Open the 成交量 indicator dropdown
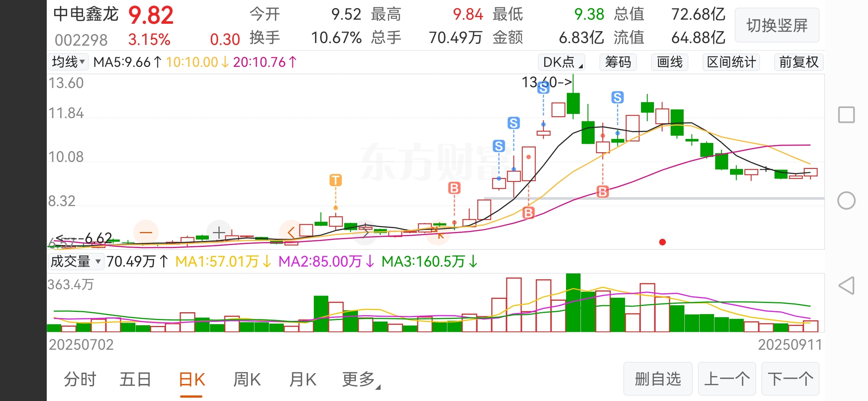 pyautogui.click(x=76, y=261)
